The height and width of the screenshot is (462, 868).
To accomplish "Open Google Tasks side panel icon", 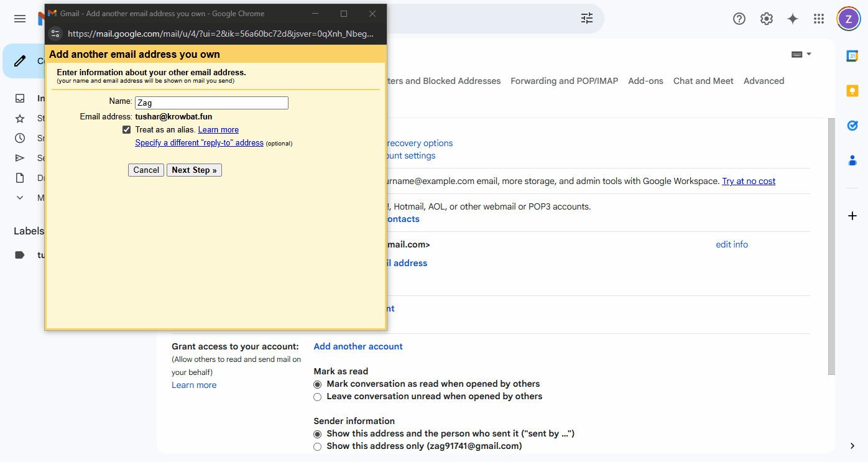I will pyautogui.click(x=852, y=126).
